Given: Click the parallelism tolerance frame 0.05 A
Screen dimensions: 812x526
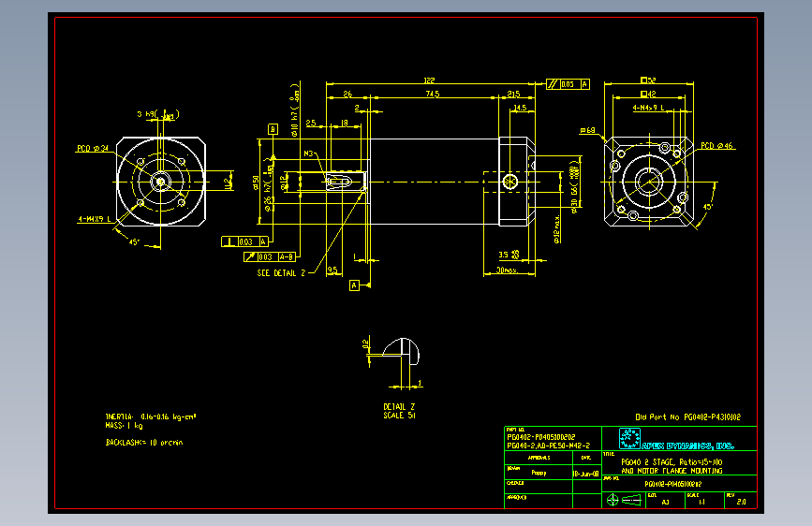Looking at the screenshot, I should [x=568, y=84].
